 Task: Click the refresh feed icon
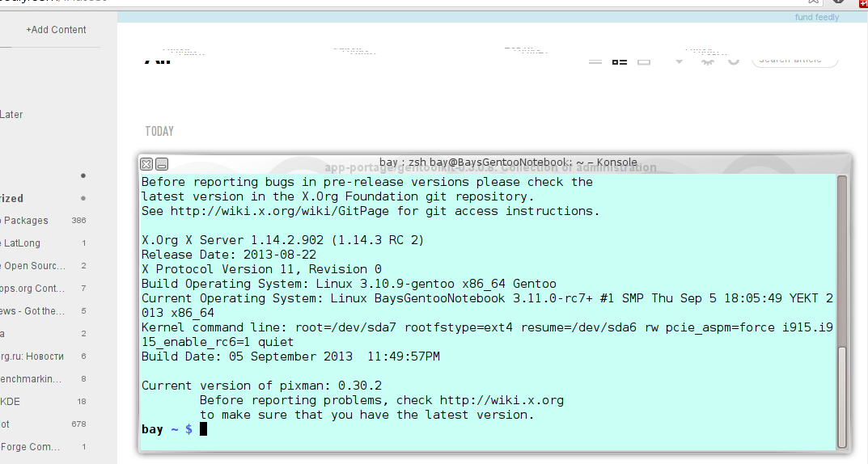point(734,60)
